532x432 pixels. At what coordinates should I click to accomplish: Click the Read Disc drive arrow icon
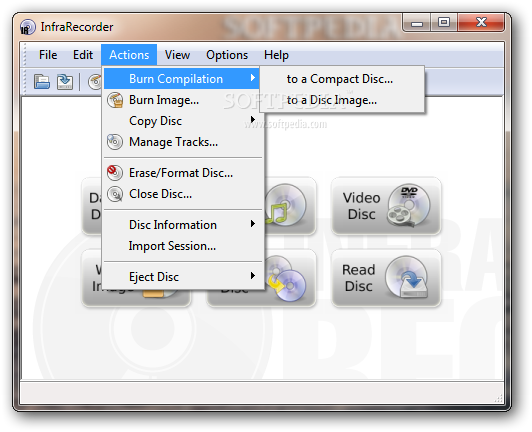pyautogui.click(x=407, y=278)
